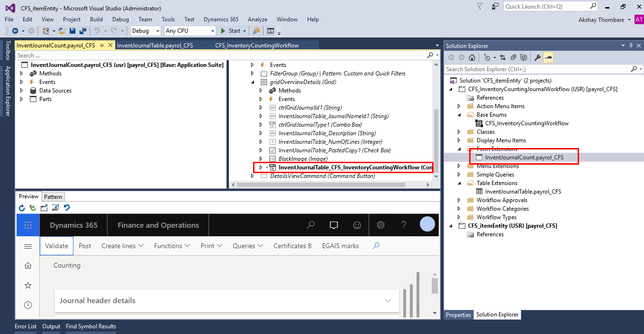Viewport: 644px width, 334px height.
Task: Click the messages chat icon in header
Action: point(334,225)
